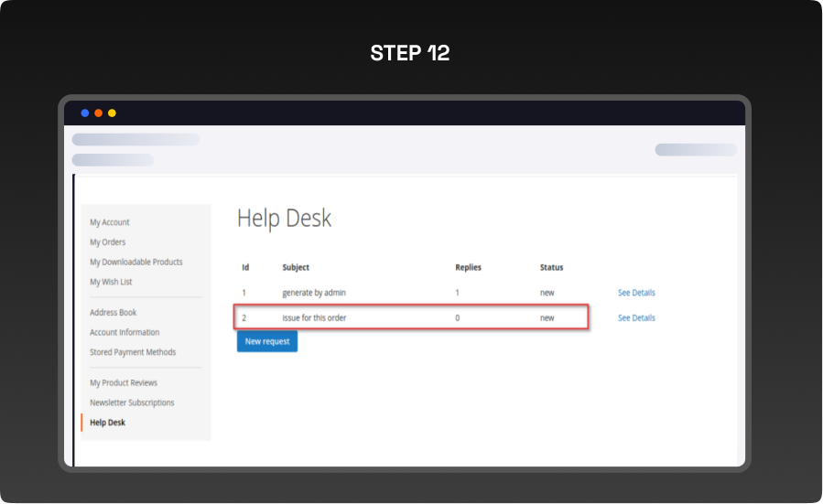
Task: Select the "issue for this order" ticket subject
Action: 314,318
